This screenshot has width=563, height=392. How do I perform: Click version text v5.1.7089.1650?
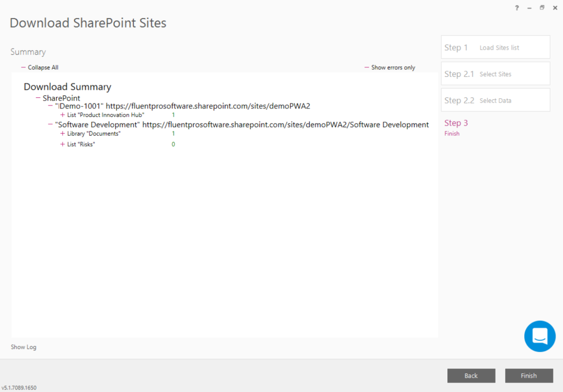point(19,388)
